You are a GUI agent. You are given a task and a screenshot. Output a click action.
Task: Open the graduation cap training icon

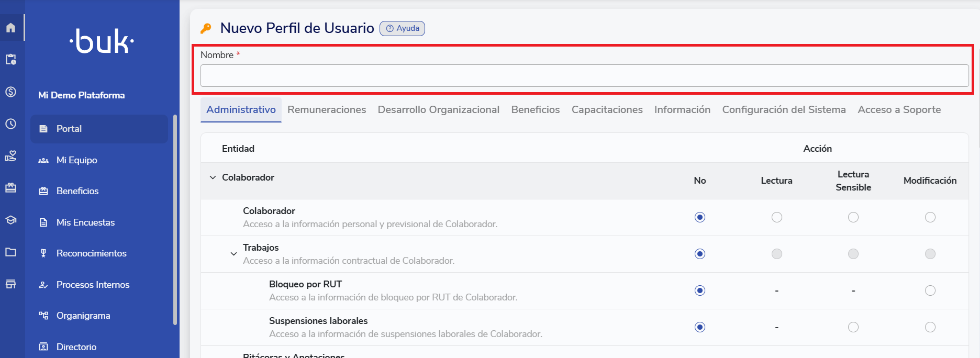pyautogui.click(x=11, y=220)
